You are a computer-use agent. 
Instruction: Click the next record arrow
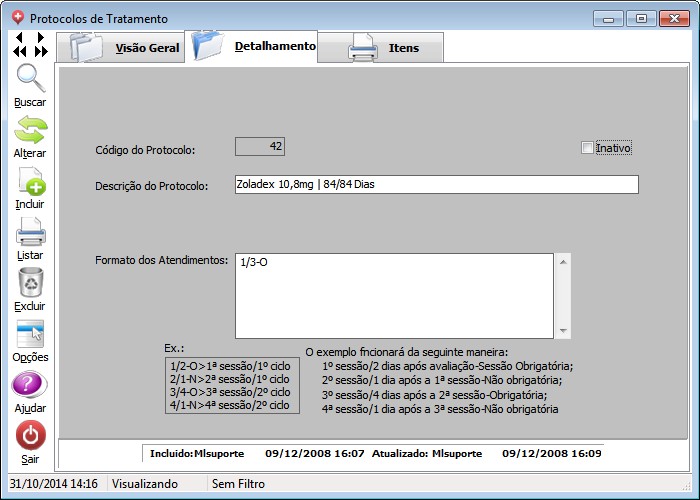point(41,37)
